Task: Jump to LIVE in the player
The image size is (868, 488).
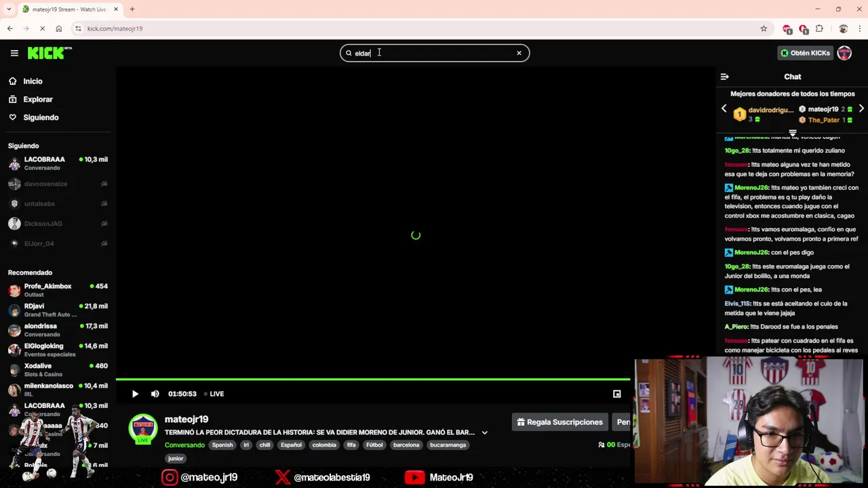Action: pos(214,394)
